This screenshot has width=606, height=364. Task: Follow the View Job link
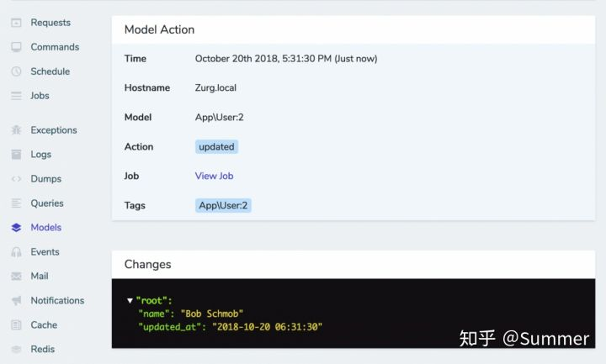[x=214, y=176]
